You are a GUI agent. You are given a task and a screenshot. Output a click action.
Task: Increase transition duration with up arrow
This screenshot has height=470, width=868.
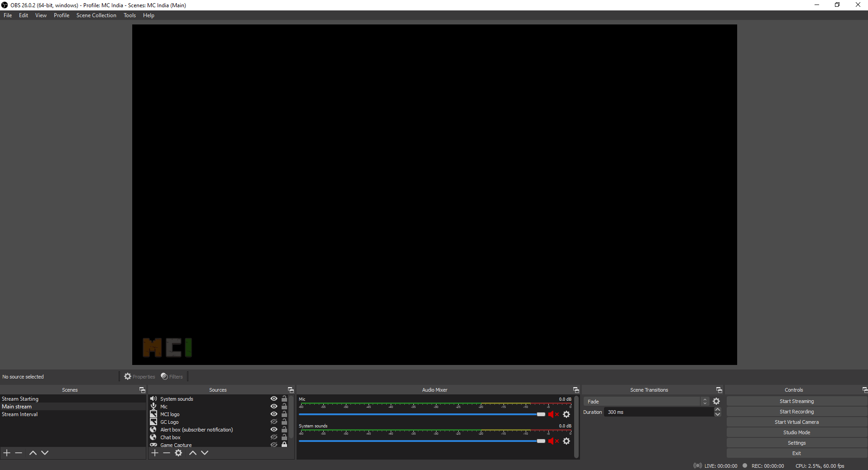pos(717,409)
